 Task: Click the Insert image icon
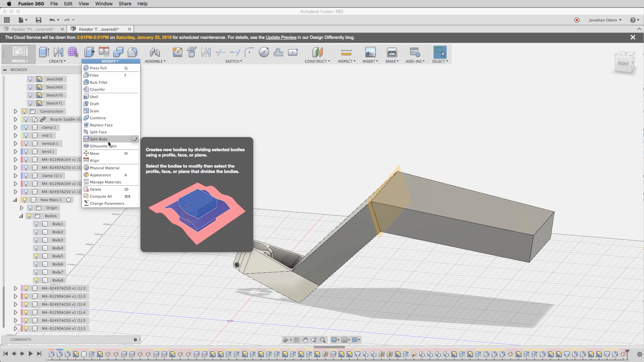[x=370, y=52]
